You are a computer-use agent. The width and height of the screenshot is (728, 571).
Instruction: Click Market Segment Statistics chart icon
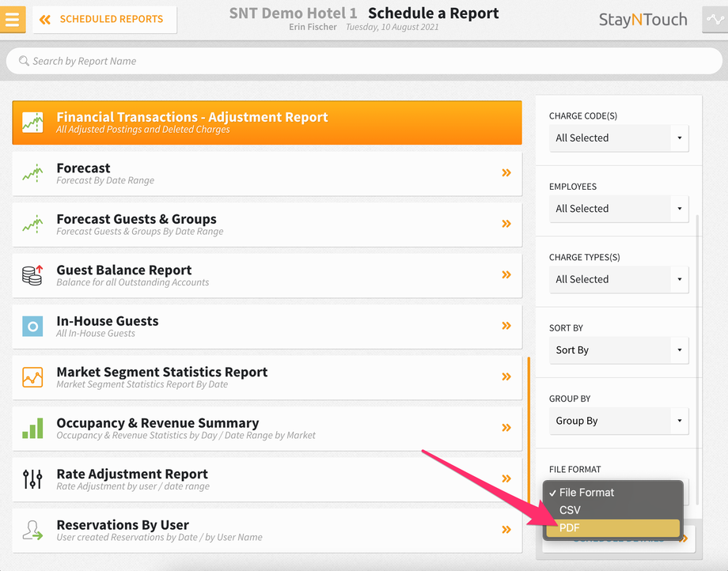32,377
